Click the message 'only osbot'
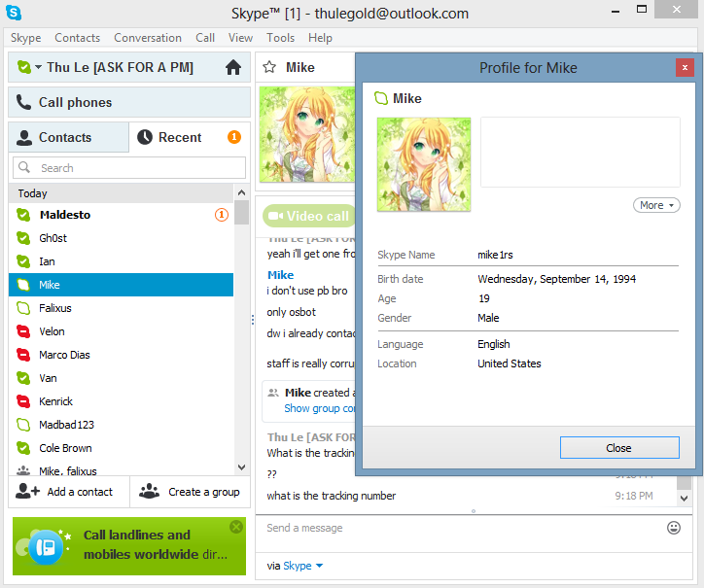Screen dimensions: 704x588 pos(292,312)
